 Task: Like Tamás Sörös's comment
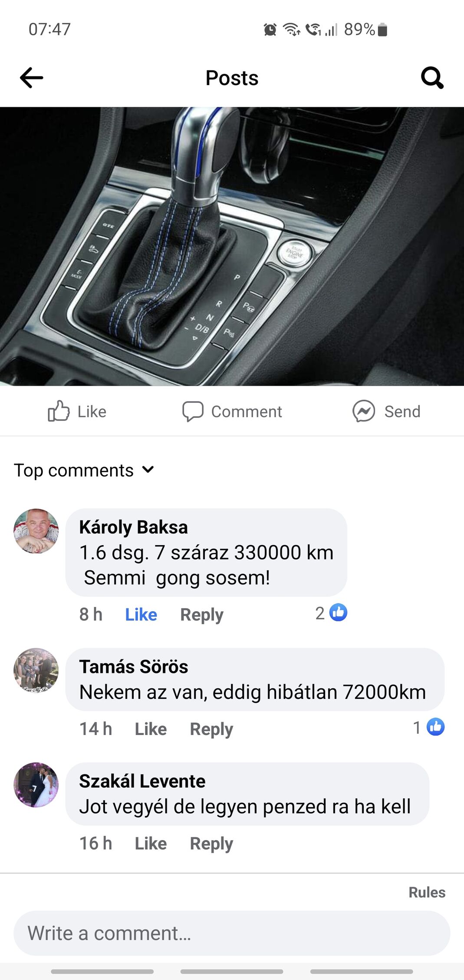click(x=151, y=729)
